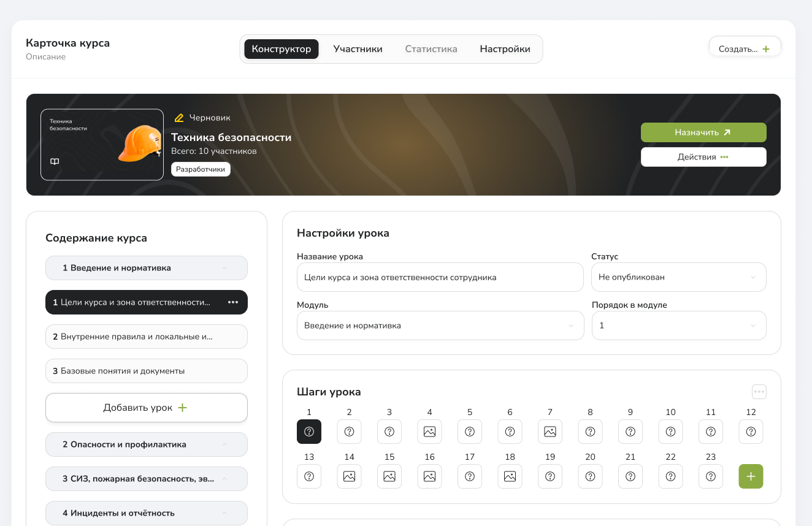The width and height of the screenshot is (812, 526).
Task: Select step 9 question icon
Action: click(x=630, y=432)
